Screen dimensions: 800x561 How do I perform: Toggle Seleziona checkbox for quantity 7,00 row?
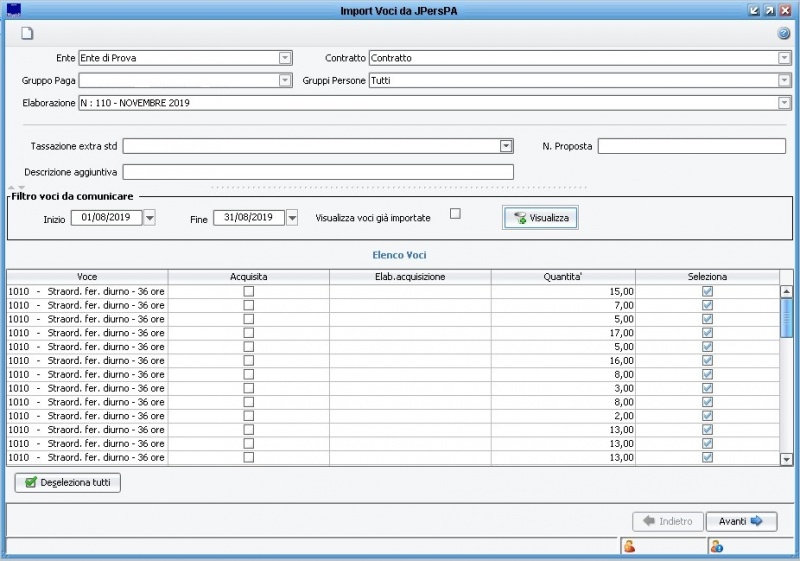click(707, 305)
